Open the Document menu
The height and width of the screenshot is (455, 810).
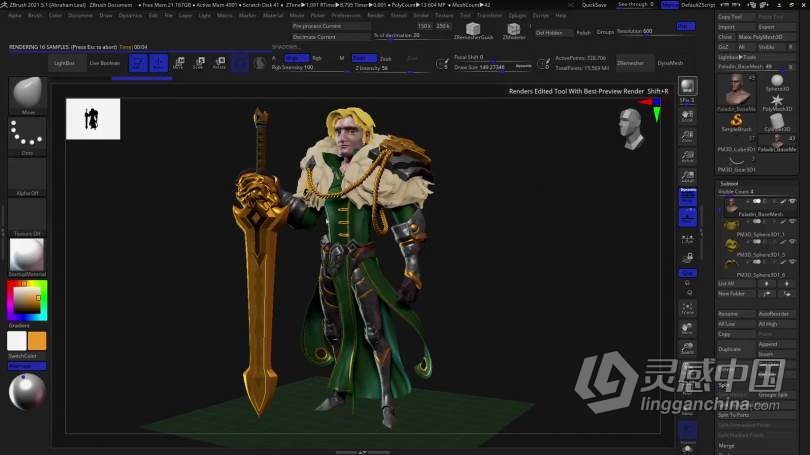80,15
